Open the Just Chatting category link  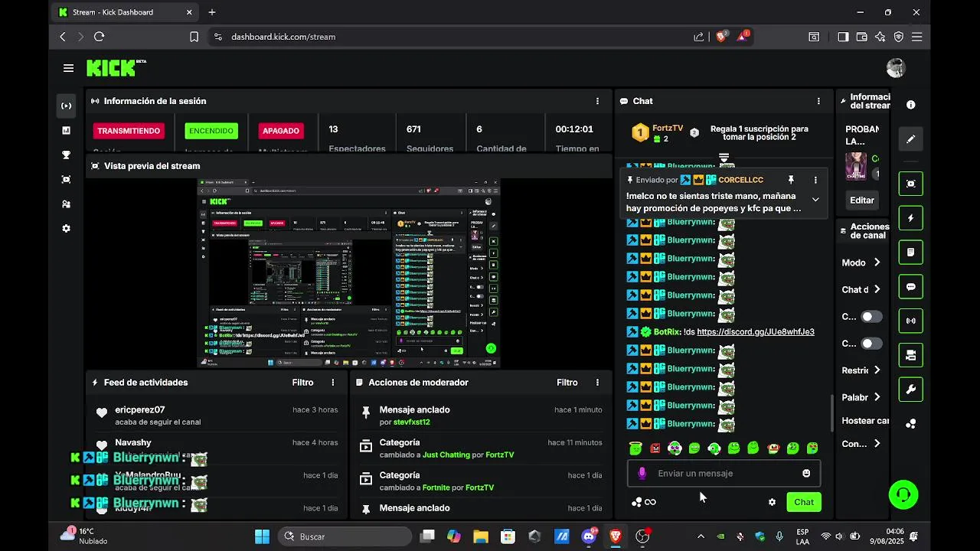click(x=446, y=455)
